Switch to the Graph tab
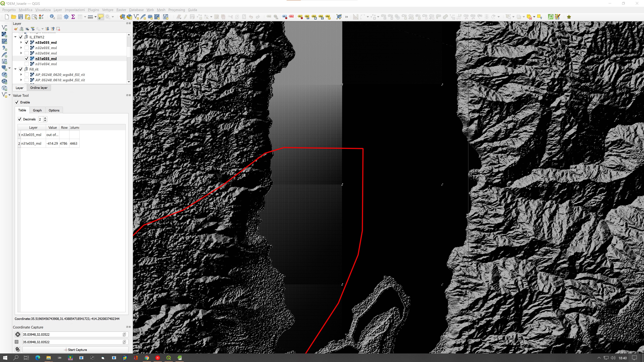Image resolution: width=644 pixels, height=362 pixels. pos(37,110)
